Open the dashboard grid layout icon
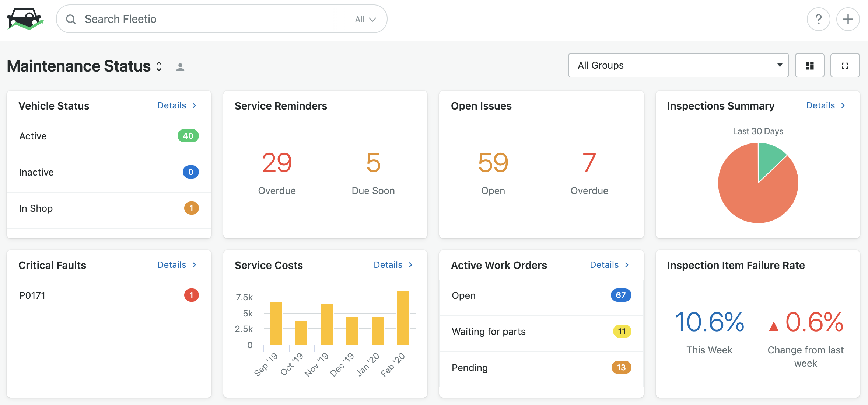 point(809,66)
